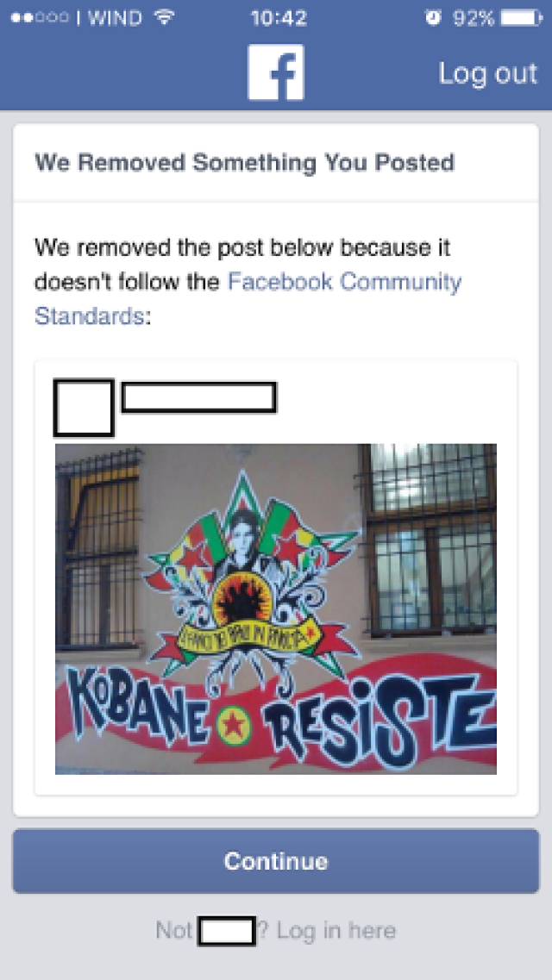The image size is (552, 980).
Task: Tap the redacted poster name field
Action: pyautogui.click(x=198, y=398)
